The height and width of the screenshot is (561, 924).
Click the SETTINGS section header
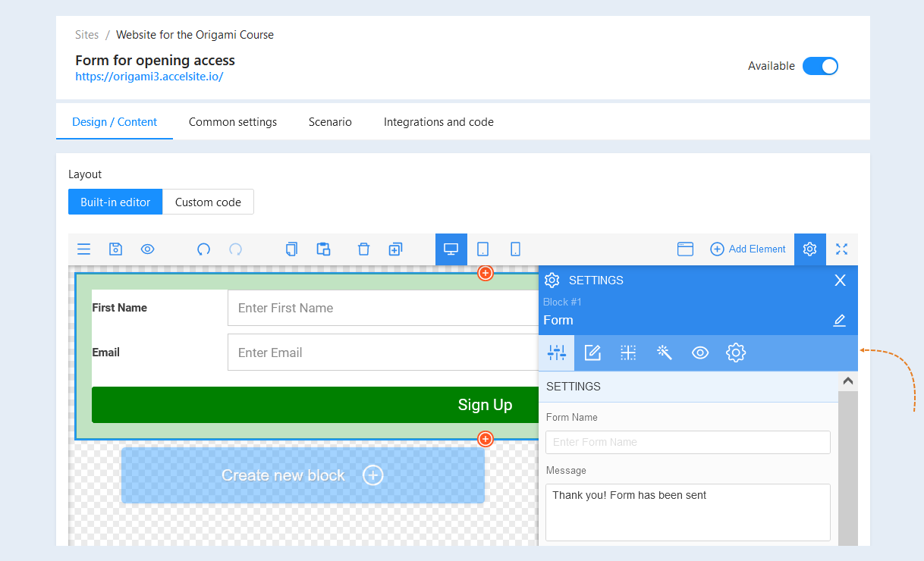(x=688, y=387)
